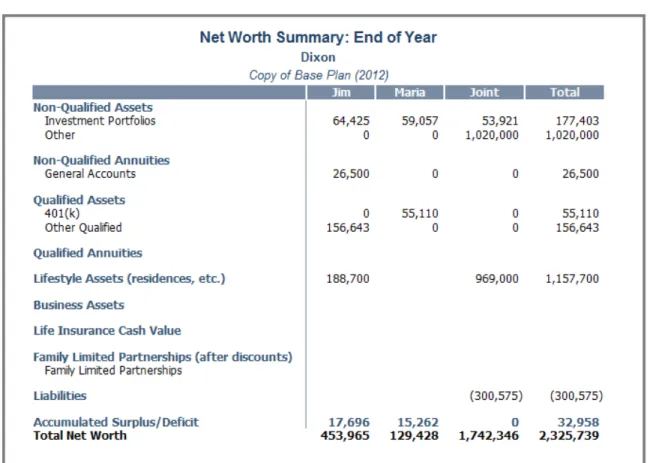Select Investment Portfolios total 177,403
Screen dimensions: 650x463
(x=577, y=121)
